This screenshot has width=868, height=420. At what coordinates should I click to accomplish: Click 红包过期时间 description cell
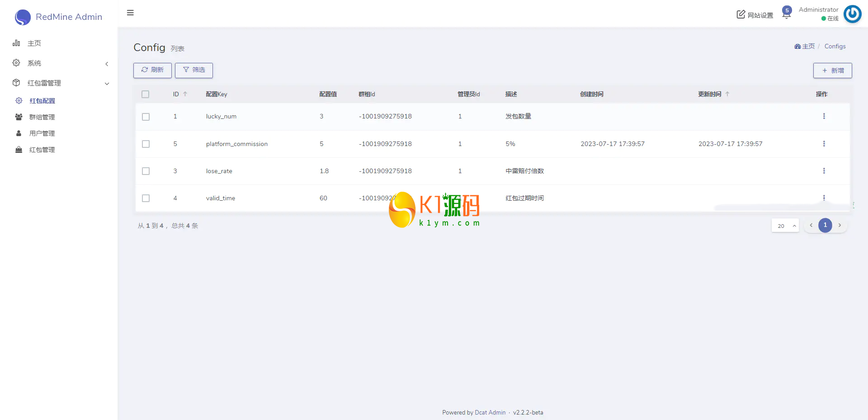(x=524, y=198)
